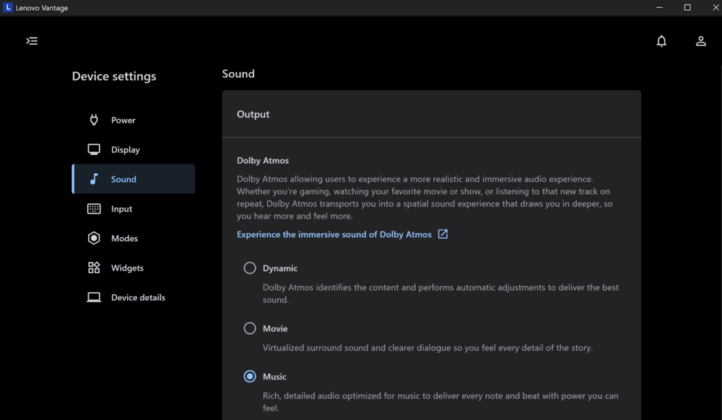Click the Dolby Atmos subheading
This screenshot has width=722, height=420.
coord(263,160)
